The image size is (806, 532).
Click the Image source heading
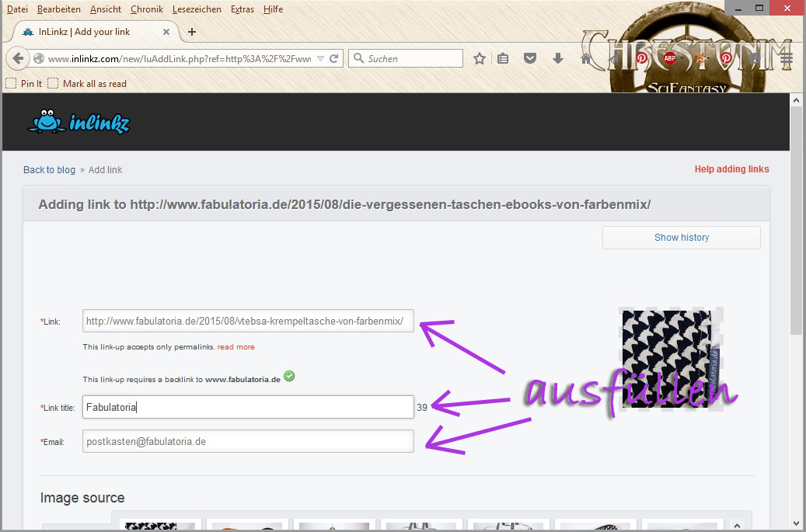(82, 498)
